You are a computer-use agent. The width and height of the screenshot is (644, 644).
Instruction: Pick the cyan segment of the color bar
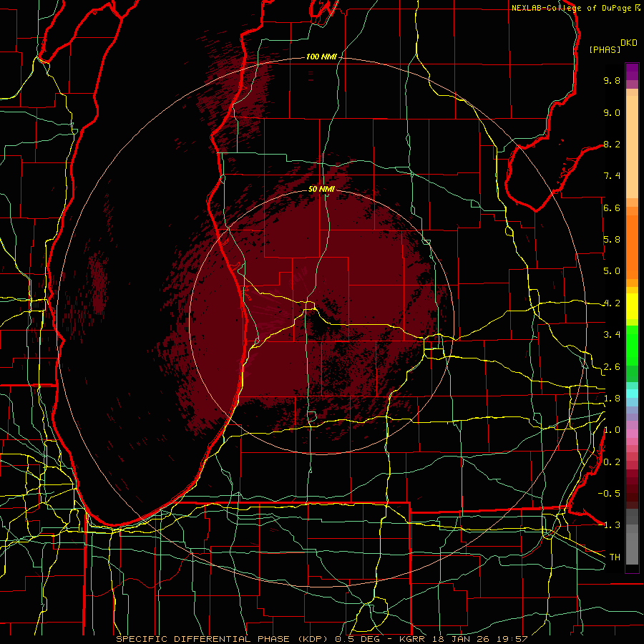pos(632,393)
